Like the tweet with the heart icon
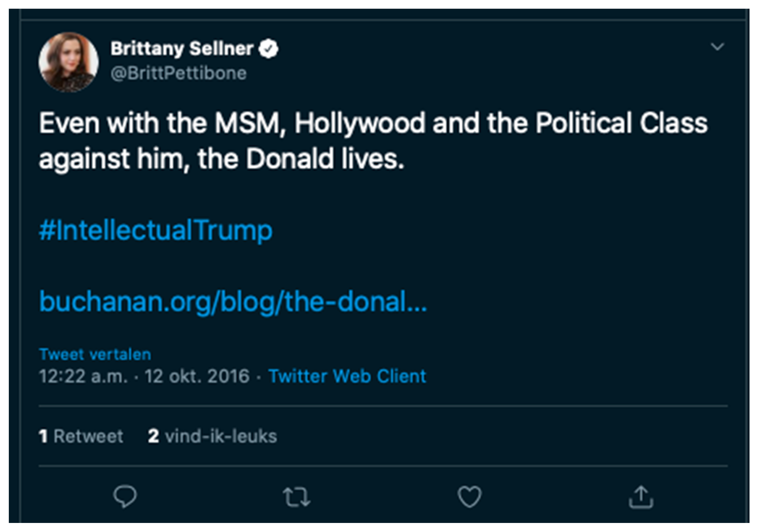758x532 pixels. [x=469, y=497]
